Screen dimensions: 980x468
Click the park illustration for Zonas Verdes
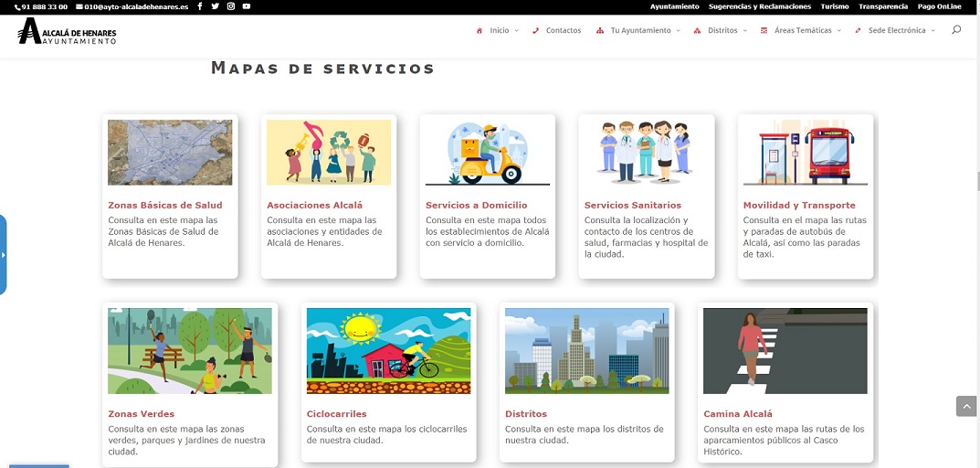[190, 351]
